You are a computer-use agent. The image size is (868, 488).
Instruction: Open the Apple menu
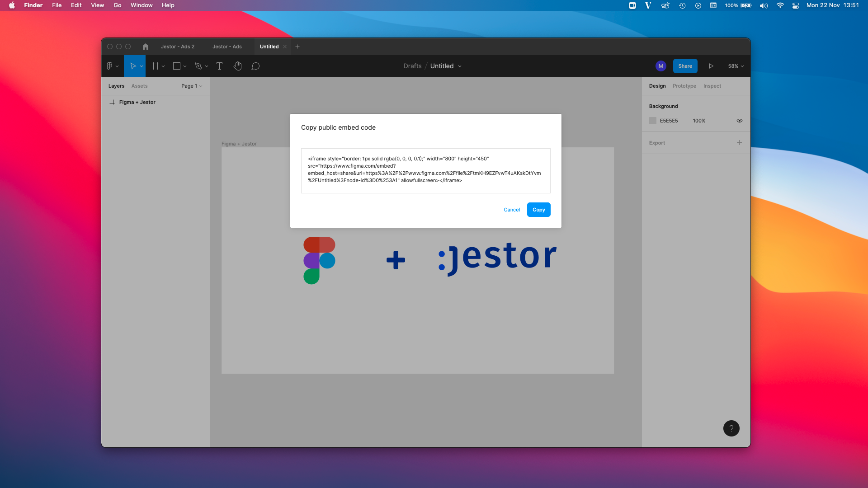[x=12, y=5]
